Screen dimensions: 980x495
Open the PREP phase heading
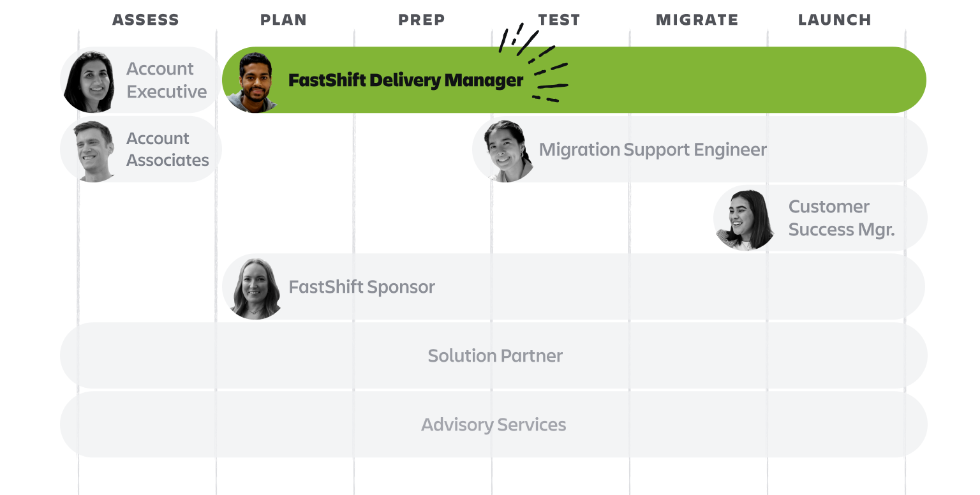421,20
